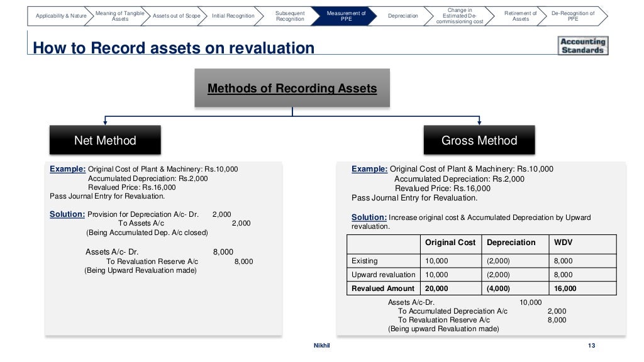Viewport: 644px width, 362px height.
Task: Click the 'Assets A/c-Dr.' line under Gross Method
Action: pos(411,302)
